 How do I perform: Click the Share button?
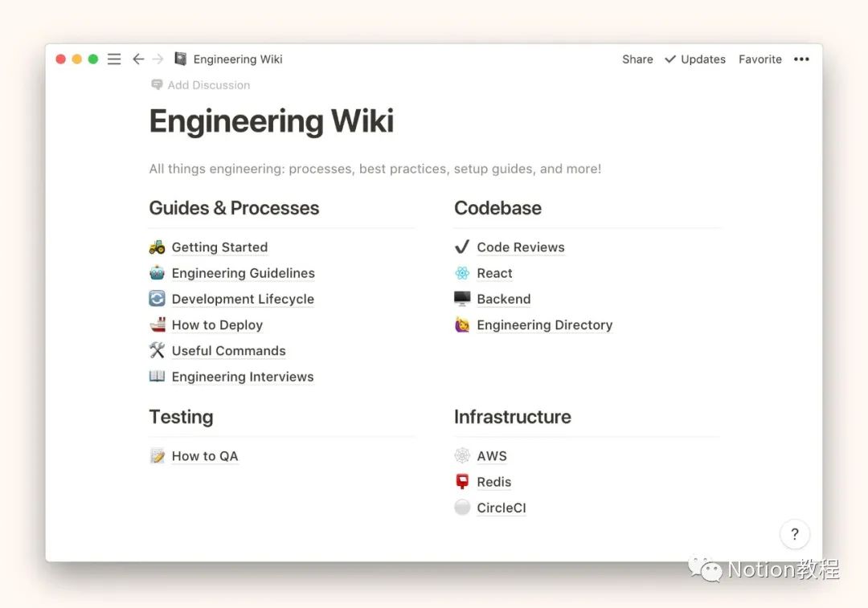point(637,59)
